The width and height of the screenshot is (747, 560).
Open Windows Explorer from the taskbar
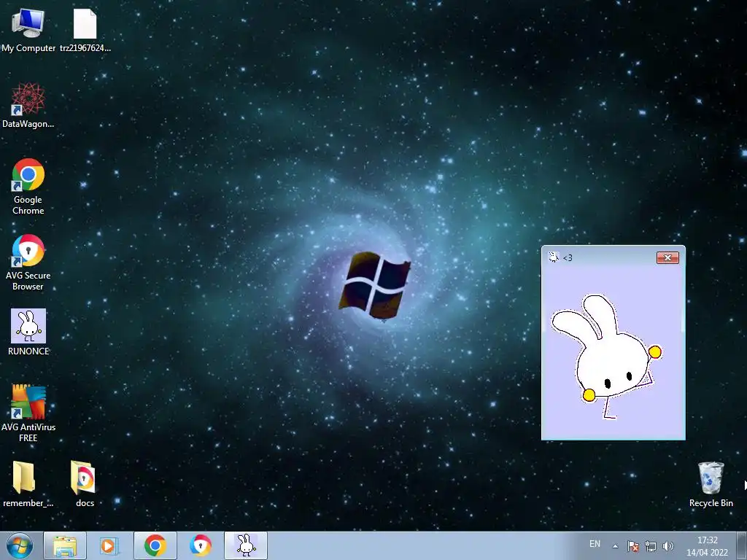[x=65, y=545]
